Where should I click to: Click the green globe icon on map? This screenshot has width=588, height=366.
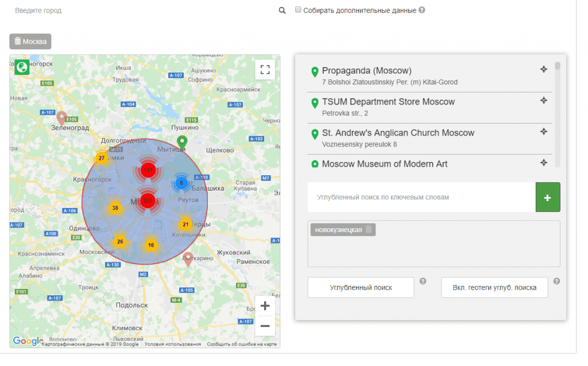(x=22, y=67)
